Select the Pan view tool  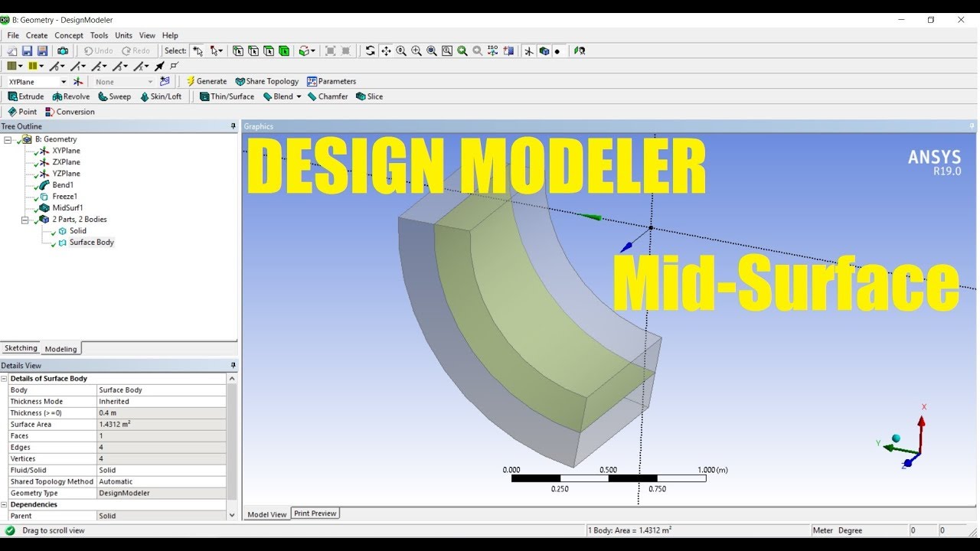pos(386,51)
